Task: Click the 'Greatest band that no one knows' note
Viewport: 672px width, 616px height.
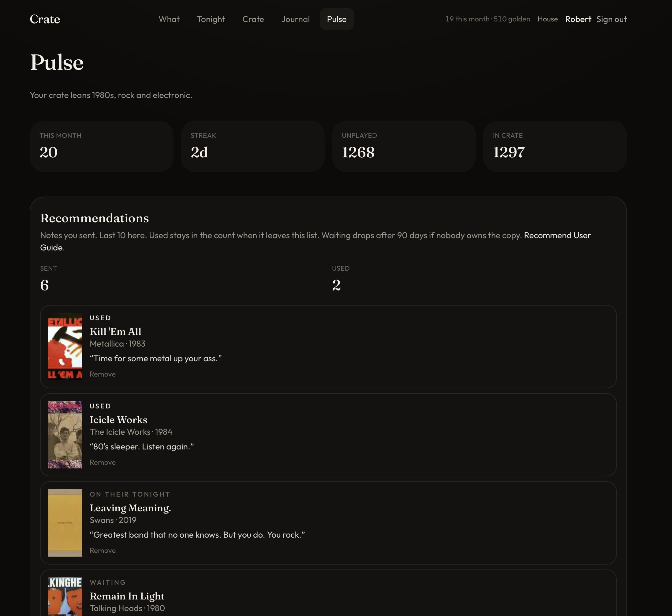Action: click(197, 535)
